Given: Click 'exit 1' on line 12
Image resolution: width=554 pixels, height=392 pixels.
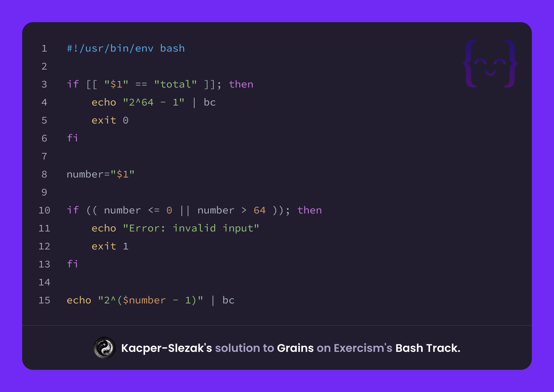Looking at the screenshot, I should pos(110,246).
